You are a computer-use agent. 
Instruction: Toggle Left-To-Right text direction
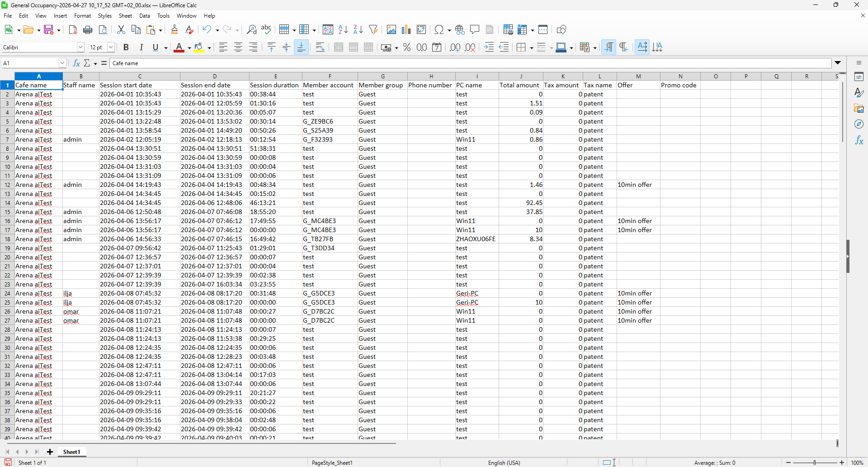(609, 48)
